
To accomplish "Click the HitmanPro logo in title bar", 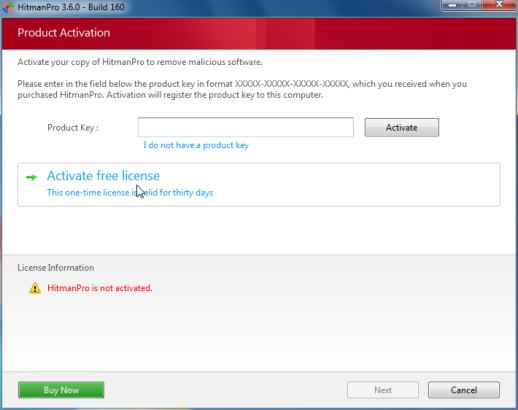I will tap(7, 7).
